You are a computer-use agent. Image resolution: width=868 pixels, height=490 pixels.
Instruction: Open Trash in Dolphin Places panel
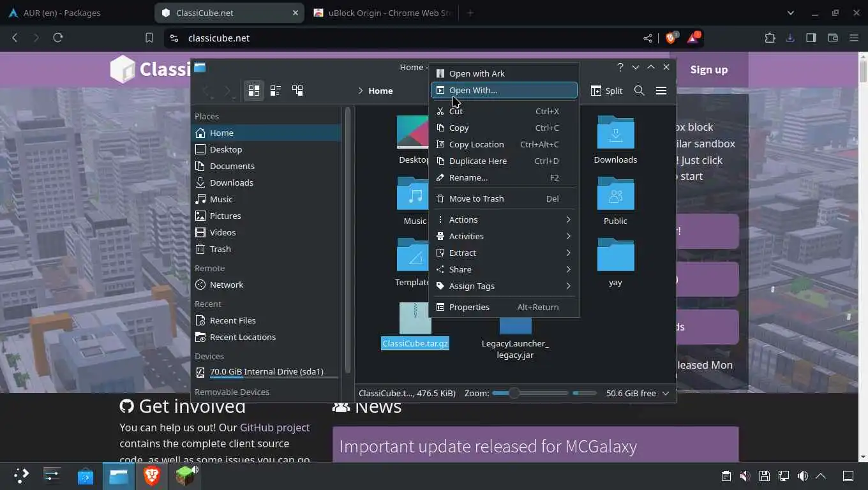[267, 249]
